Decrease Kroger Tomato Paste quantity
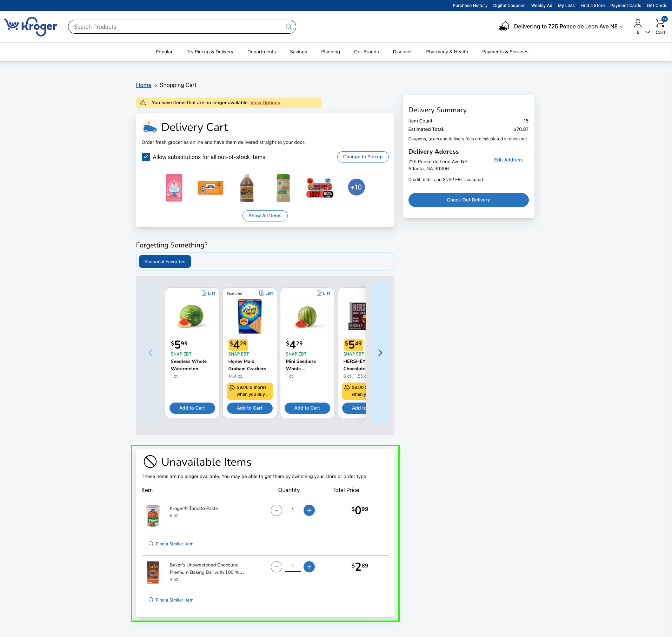Image resolution: width=672 pixels, height=637 pixels. pos(277,510)
